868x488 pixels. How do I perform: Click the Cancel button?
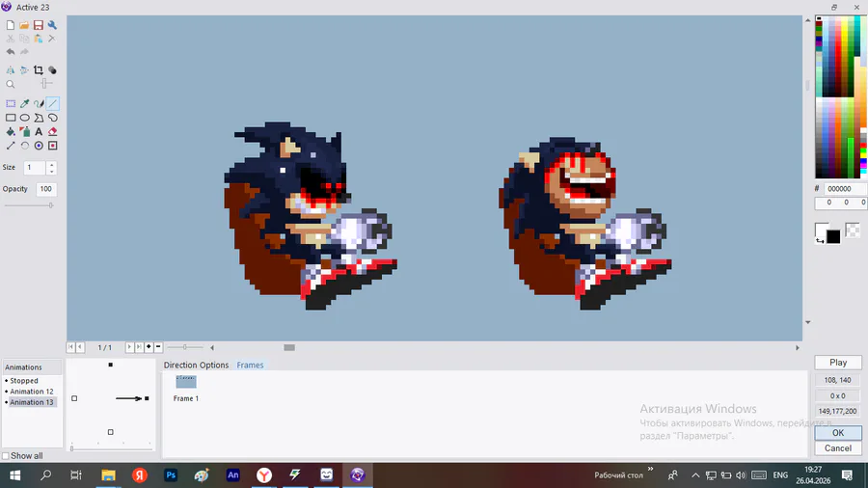[838, 448]
